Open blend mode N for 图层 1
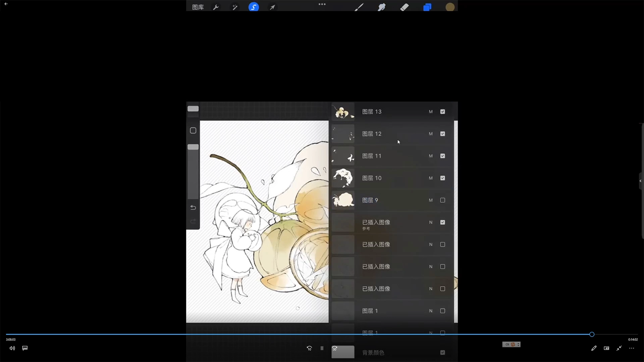644x362 pixels. tap(431, 311)
